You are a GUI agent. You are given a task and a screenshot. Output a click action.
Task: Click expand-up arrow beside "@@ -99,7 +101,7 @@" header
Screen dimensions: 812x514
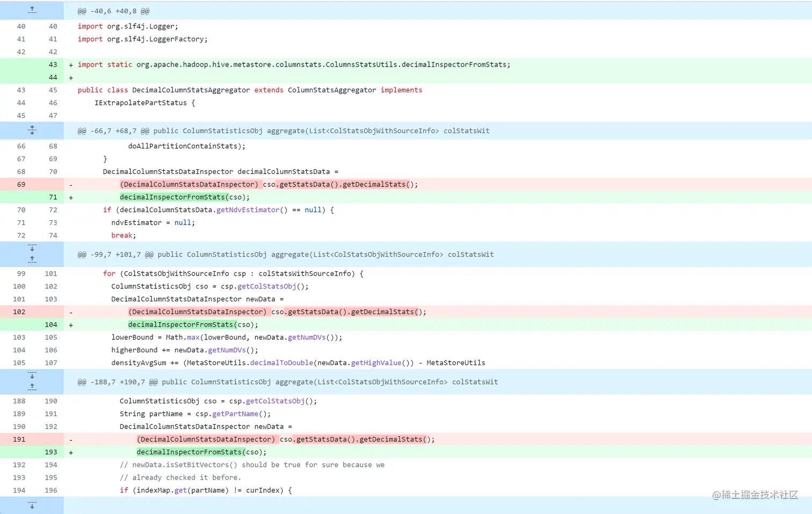32,259
